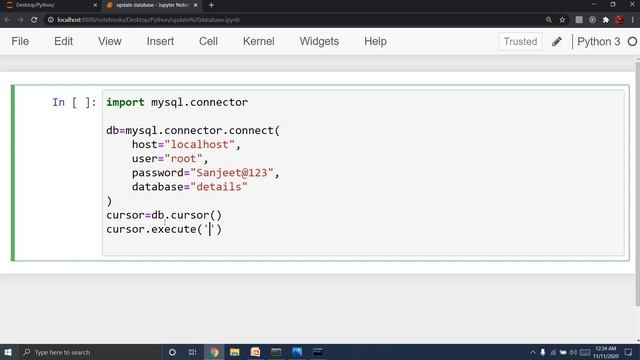Bookmark this page with the star
The height and width of the screenshot is (360, 640).
pyautogui.click(x=562, y=20)
